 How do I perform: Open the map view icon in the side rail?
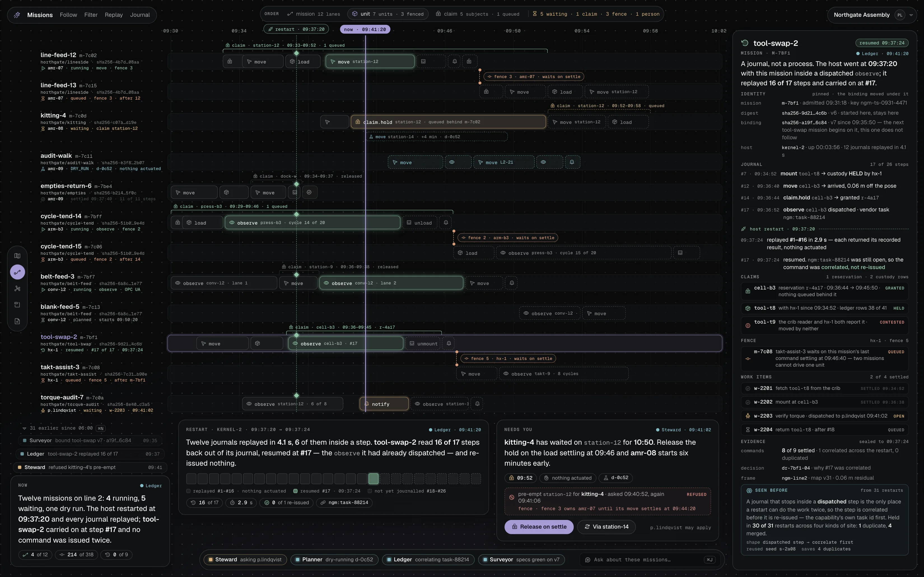[x=17, y=256]
